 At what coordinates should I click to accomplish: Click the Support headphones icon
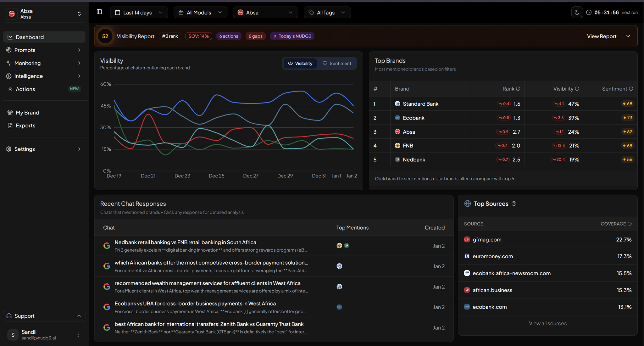point(9,316)
